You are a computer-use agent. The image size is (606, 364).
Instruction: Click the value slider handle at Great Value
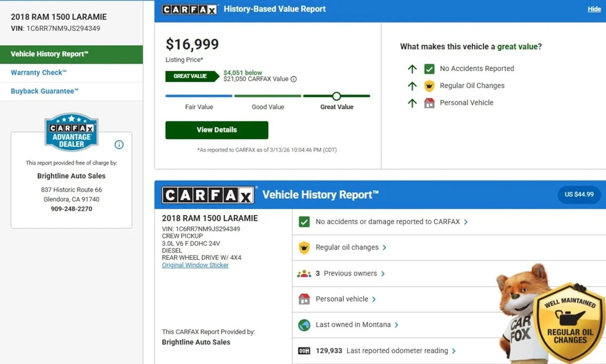tap(337, 96)
